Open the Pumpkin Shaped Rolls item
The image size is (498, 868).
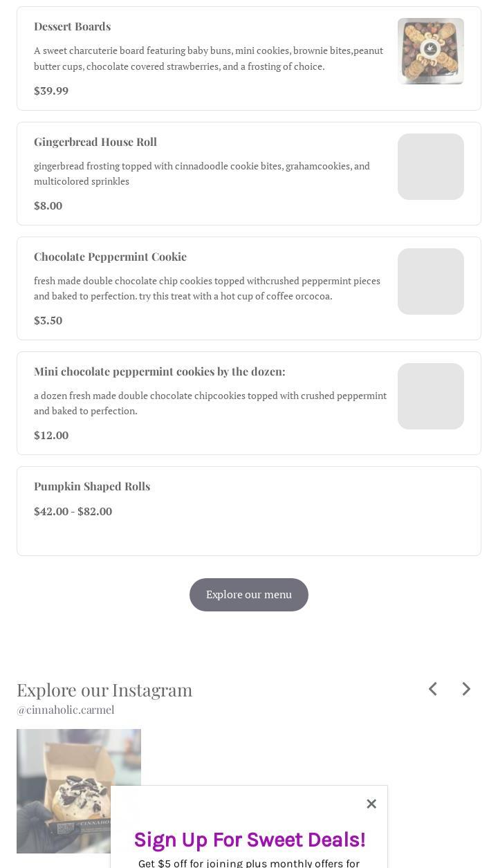(x=92, y=486)
